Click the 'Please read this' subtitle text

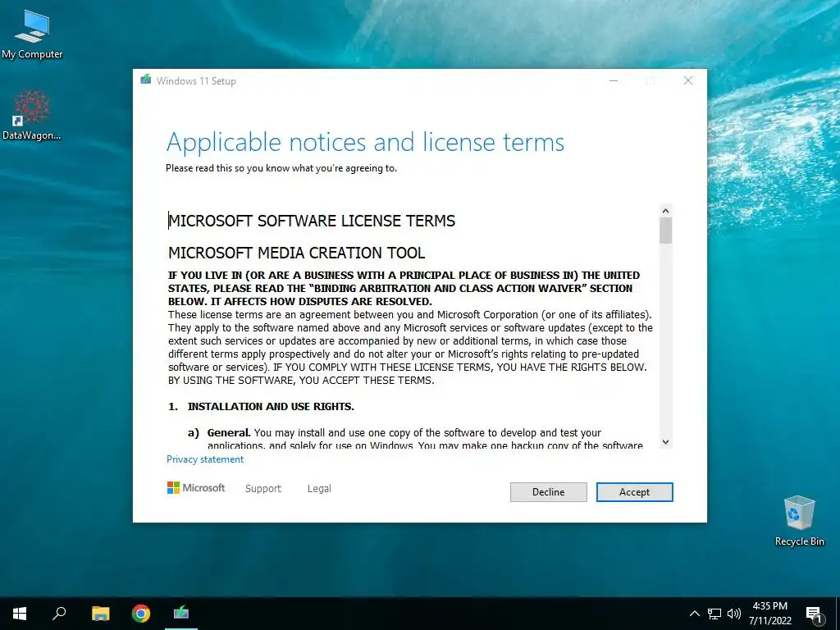coord(281,168)
